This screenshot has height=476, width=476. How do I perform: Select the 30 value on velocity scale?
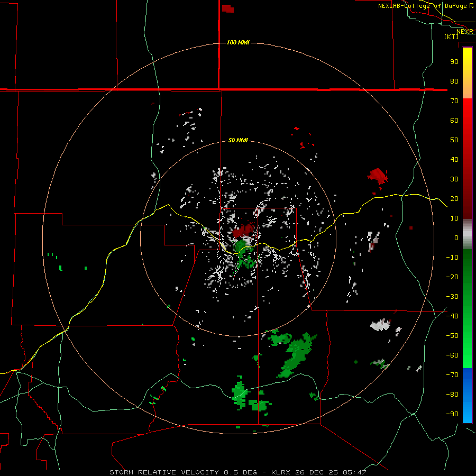coord(454,179)
